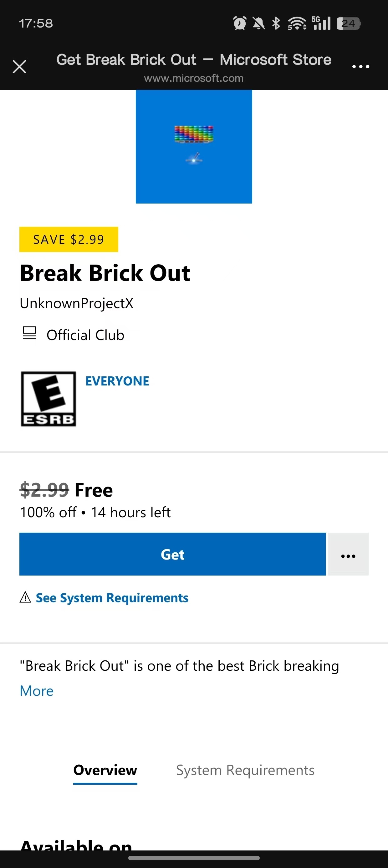Tap the ESRB Everyone rating icon
Screen dimensions: 388x868
coord(48,399)
